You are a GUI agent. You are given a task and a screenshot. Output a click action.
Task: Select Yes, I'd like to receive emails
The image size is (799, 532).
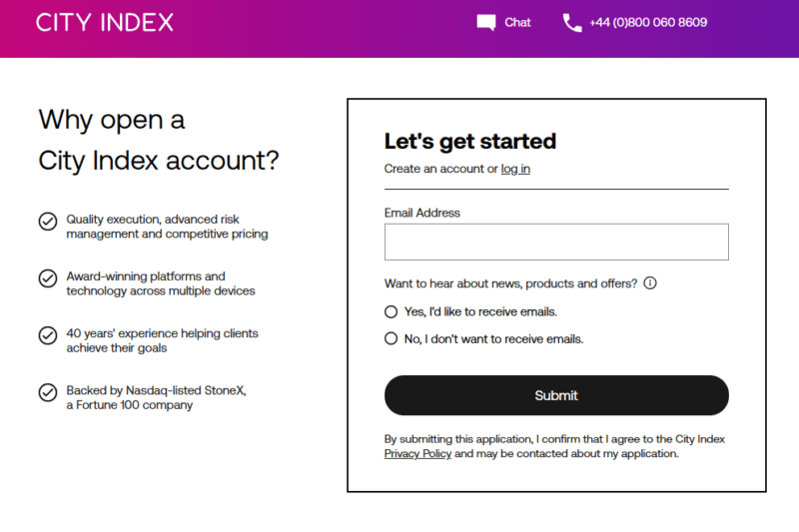click(392, 311)
